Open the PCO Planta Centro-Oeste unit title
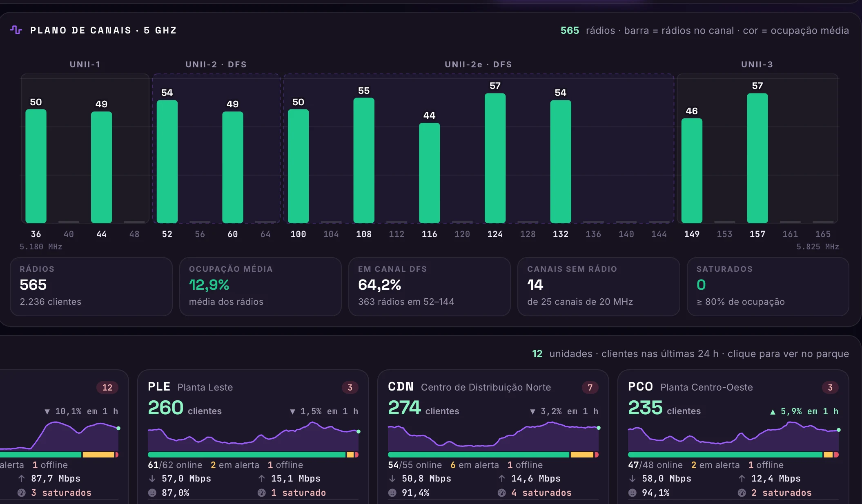This screenshot has height=504, width=862. click(x=690, y=387)
